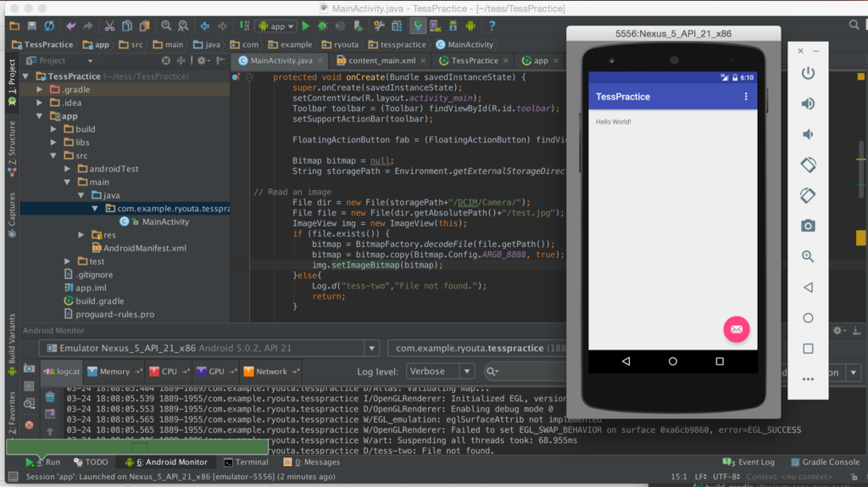This screenshot has width=868, height=487.
Task: Click emulator volume down icon
Action: point(808,134)
